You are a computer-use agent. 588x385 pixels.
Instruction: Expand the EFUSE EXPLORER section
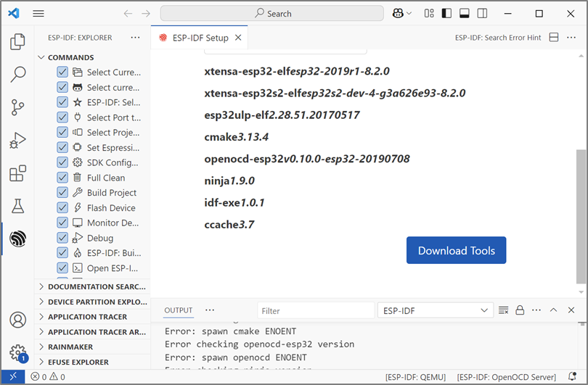[92, 362]
